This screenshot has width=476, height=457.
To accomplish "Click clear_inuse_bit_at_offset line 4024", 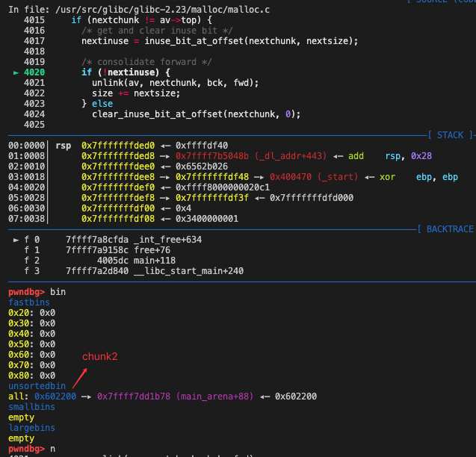I will pos(196,114).
